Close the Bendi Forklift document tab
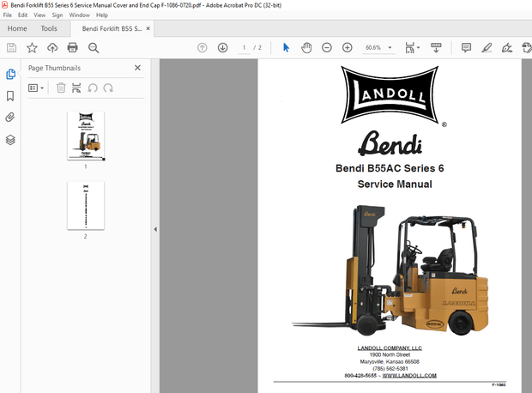This screenshot has width=532, height=393. [148, 28]
